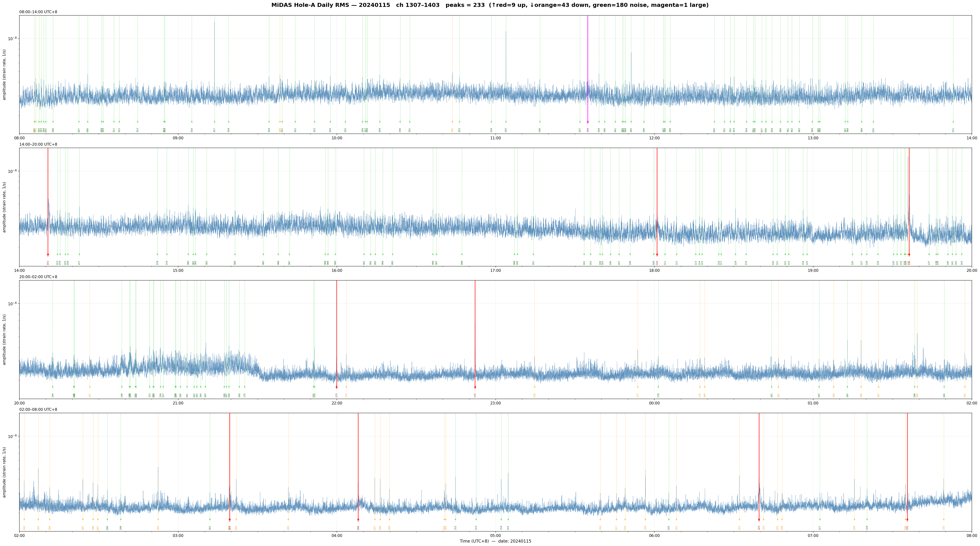Click the 01:00 time tick label
This screenshot has width=980, height=546.
point(813,403)
